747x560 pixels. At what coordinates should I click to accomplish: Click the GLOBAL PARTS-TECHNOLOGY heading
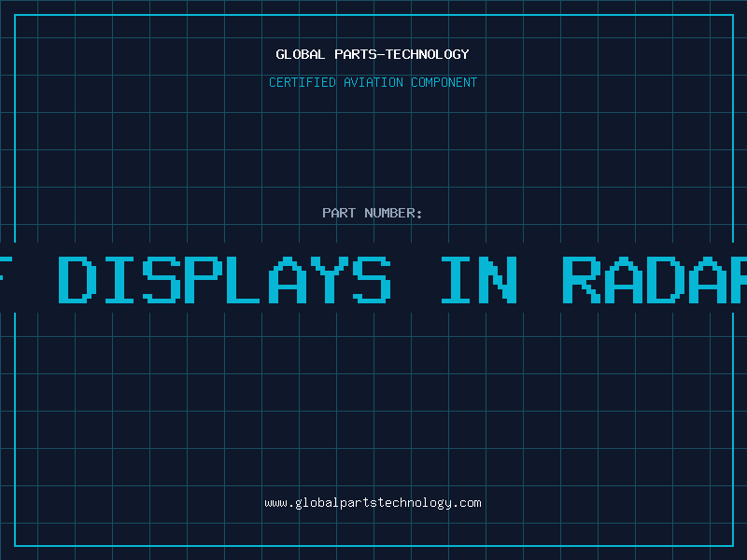(x=373, y=54)
